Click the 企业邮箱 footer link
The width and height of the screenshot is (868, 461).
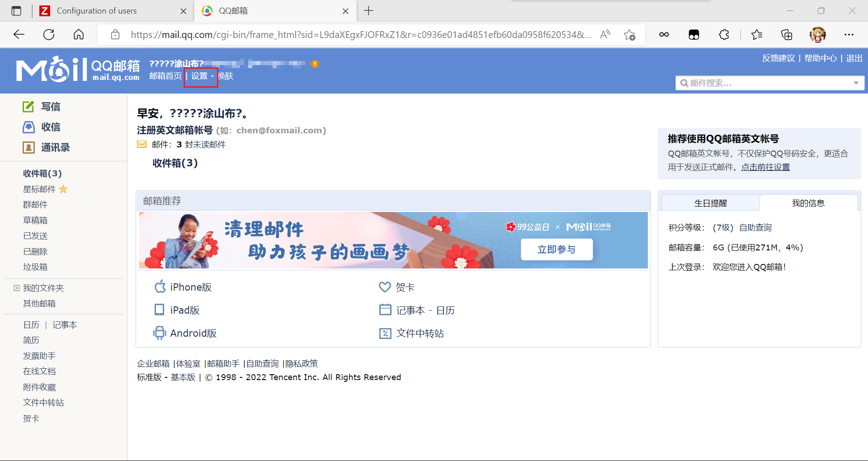[153, 364]
